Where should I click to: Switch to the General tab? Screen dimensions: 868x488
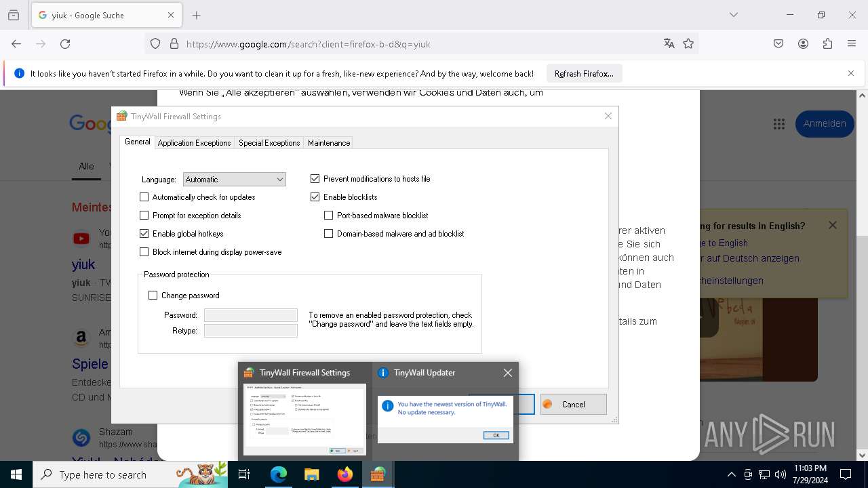click(x=137, y=142)
